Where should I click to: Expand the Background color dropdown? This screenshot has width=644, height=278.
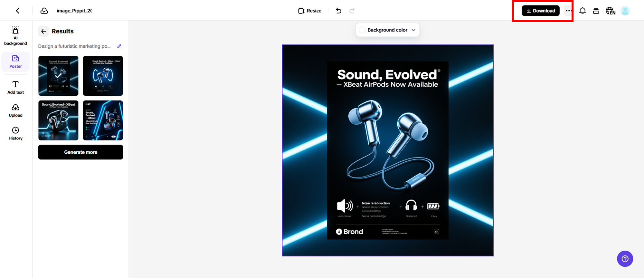pyautogui.click(x=388, y=30)
